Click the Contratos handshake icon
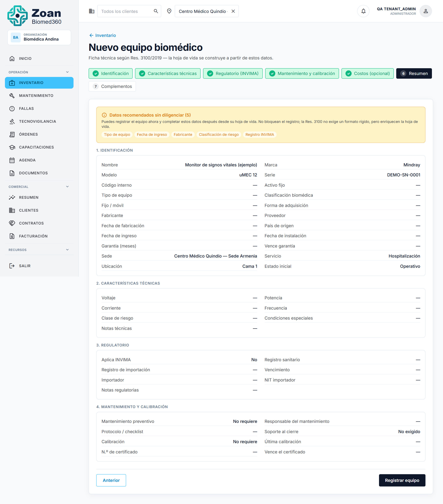443x504 pixels. tap(12, 223)
